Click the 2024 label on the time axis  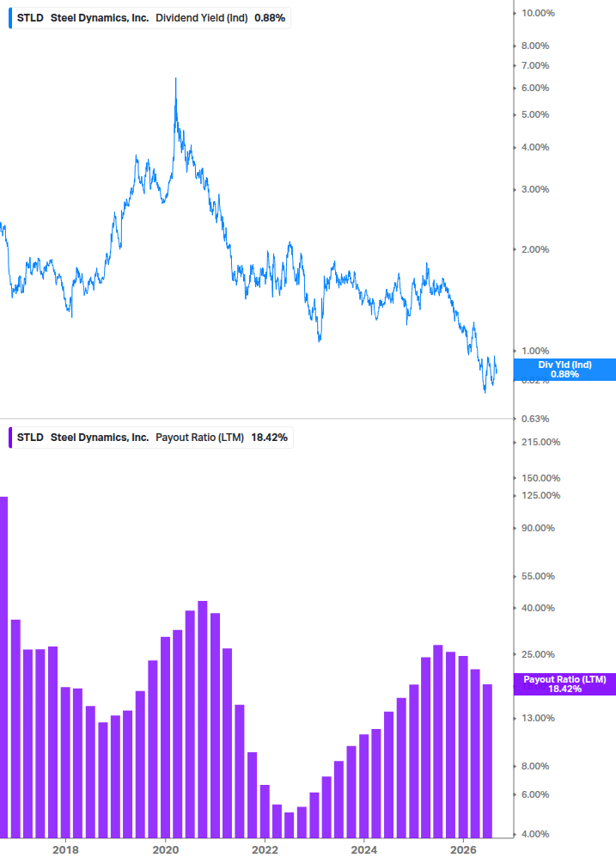(364, 849)
